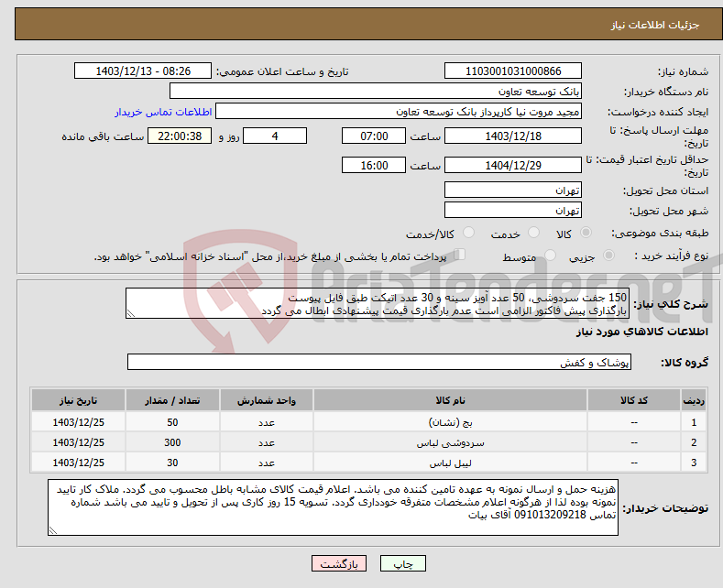The width and height of the screenshot is (723, 588).
Task: Click the نام کالا column header
Action: tap(450, 400)
